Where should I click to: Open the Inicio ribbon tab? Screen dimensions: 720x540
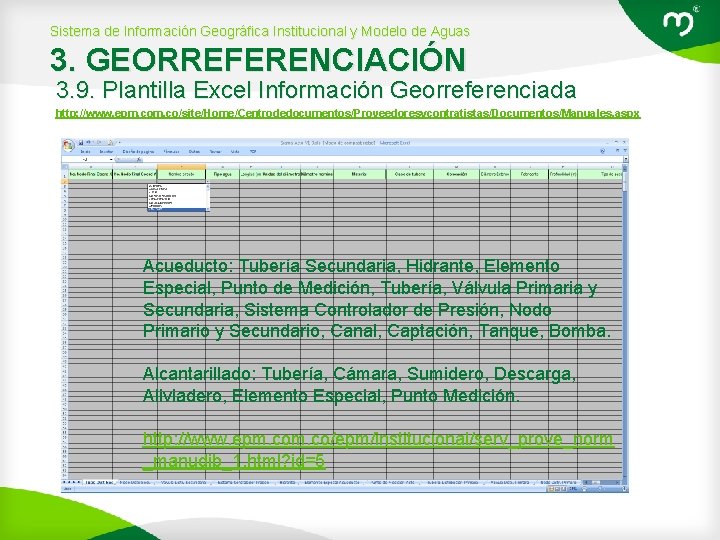coord(85,152)
